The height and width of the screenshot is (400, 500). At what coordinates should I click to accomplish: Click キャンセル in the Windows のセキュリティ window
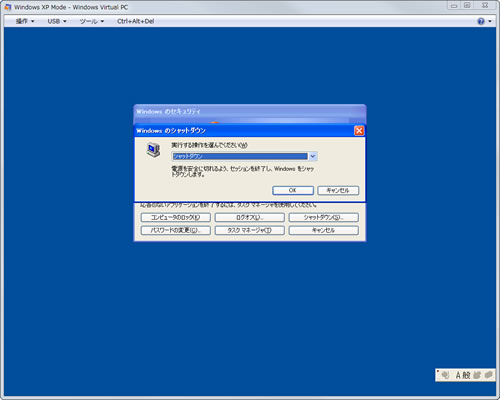(324, 230)
